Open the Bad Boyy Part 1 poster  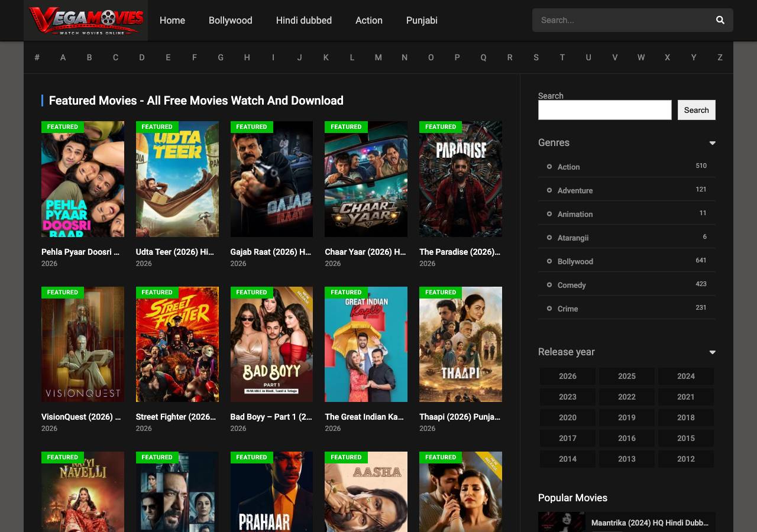(271, 344)
